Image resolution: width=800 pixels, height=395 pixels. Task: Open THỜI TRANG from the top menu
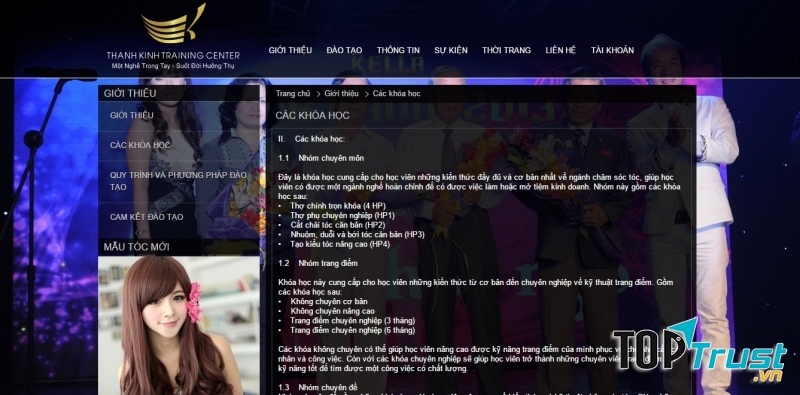click(x=507, y=50)
